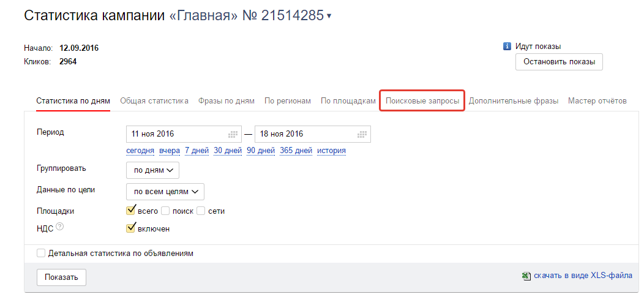Viewport: 644px width, 305px height.
Task: Open the Группировать по дням dropdown
Action: point(153,170)
